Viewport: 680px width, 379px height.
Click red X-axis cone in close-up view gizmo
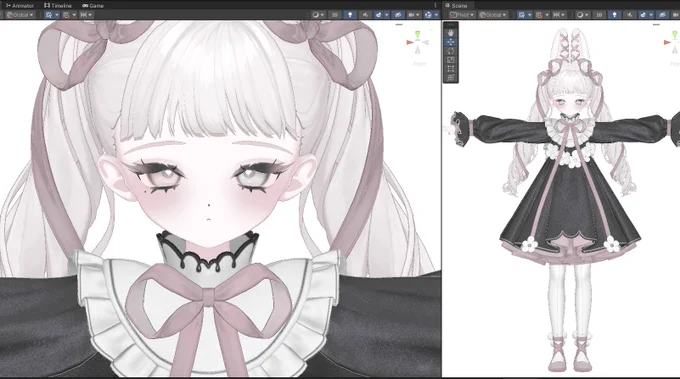pyautogui.click(x=410, y=42)
